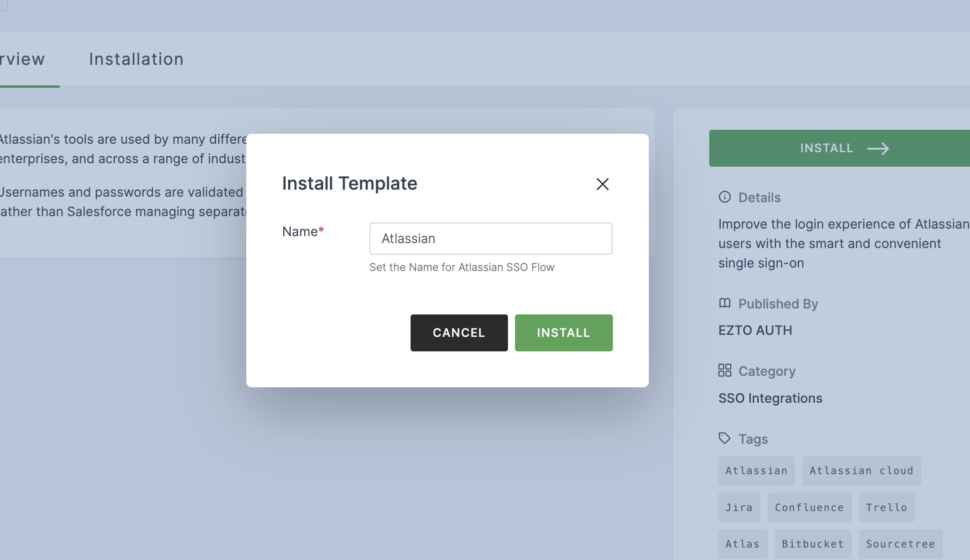The image size is (970, 560).
Task: Click the Atlassian cloud tag icon
Action: [x=861, y=471]
